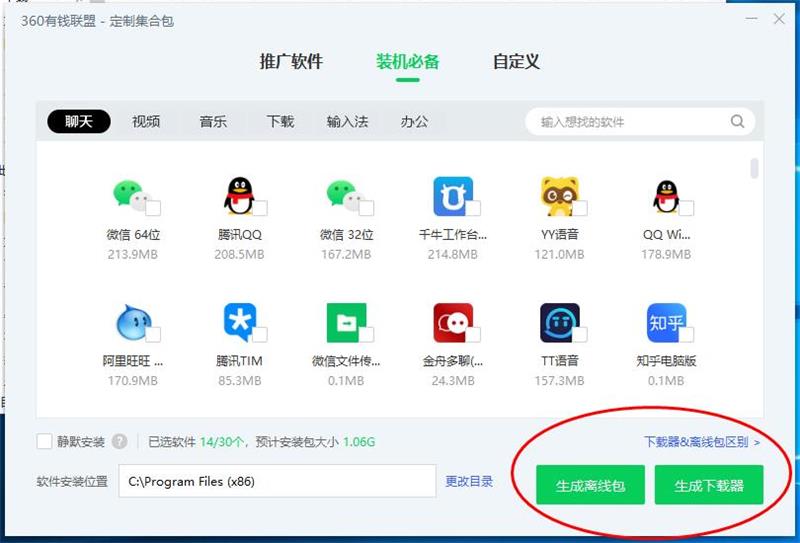Tick the checkbox on 千牛工作台
The image size is (800, 543).
tap(473, 208)
